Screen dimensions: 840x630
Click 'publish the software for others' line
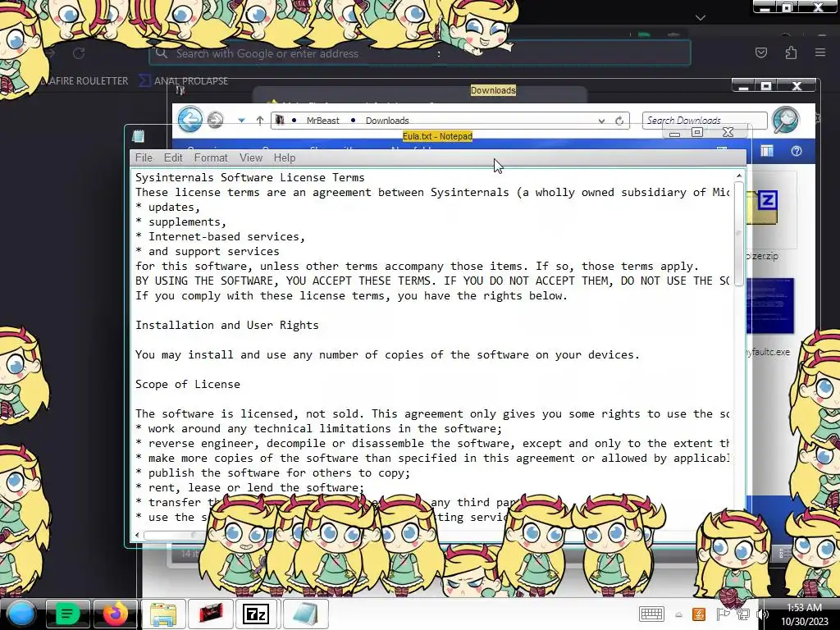272,473
